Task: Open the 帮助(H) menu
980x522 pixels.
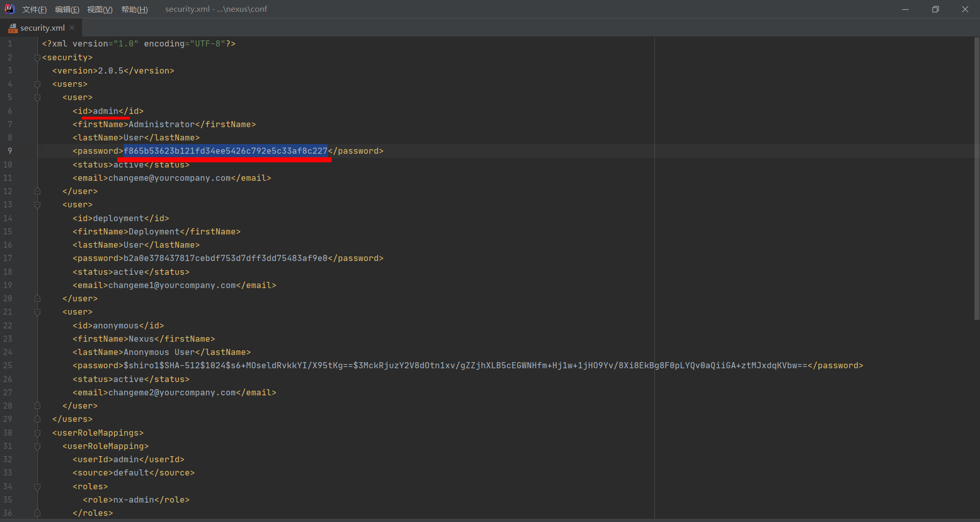Action: (x=134, y=9)
